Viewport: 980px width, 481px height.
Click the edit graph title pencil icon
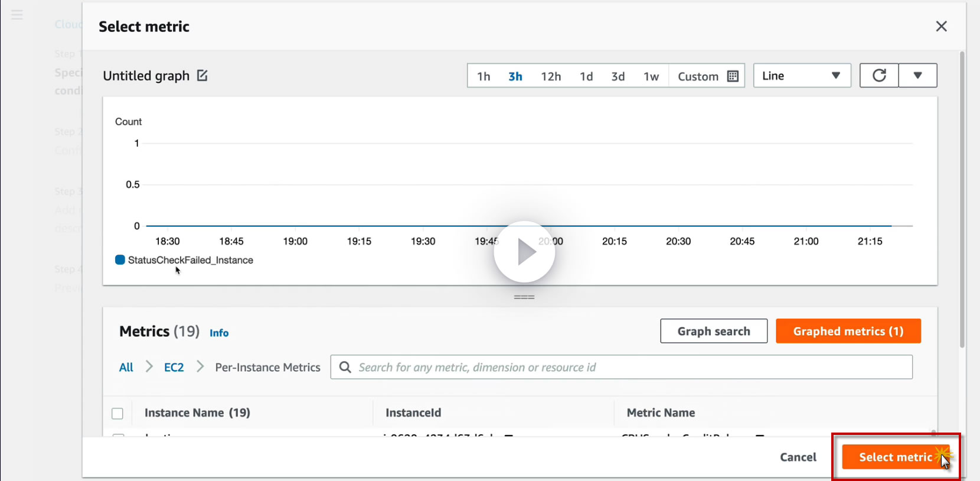[202, 76]
